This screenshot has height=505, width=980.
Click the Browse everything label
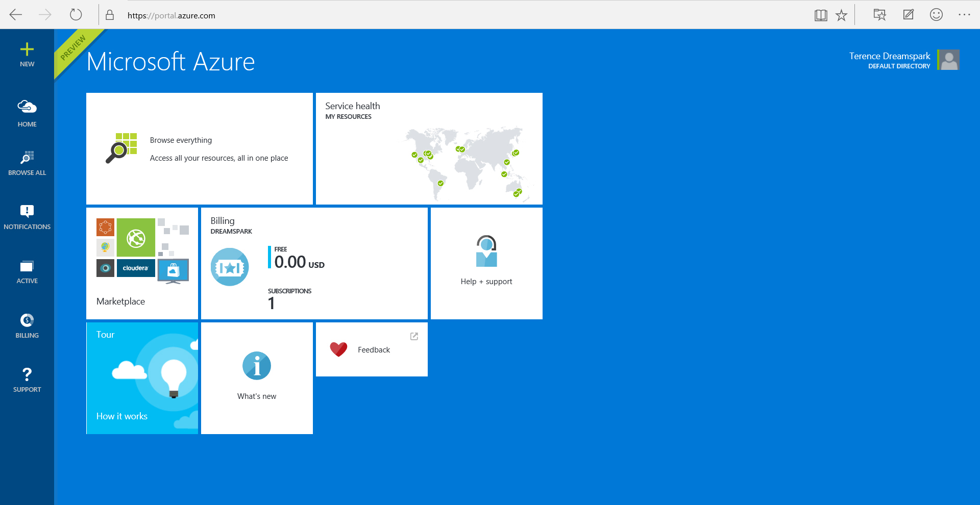pos(181,140)
